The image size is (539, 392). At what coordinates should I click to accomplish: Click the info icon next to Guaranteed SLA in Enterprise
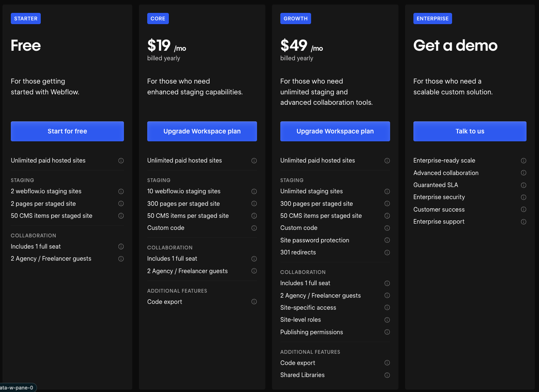524,185
